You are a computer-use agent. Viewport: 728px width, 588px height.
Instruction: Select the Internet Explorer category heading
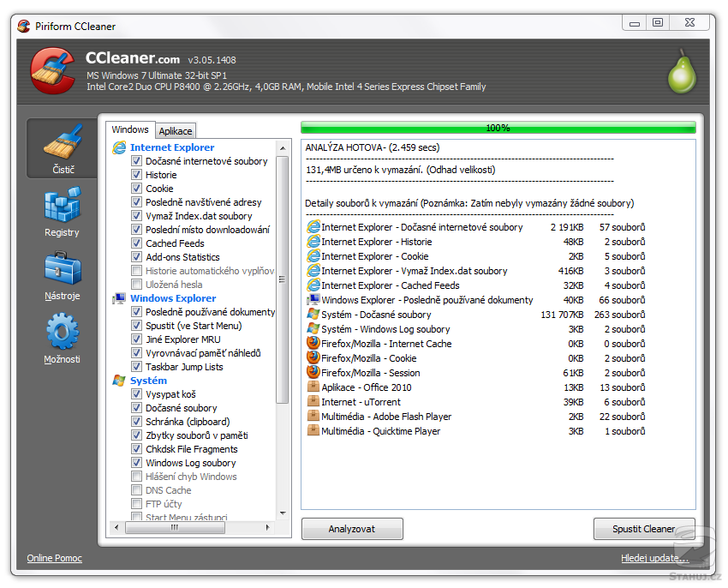[x=172, y=147]
